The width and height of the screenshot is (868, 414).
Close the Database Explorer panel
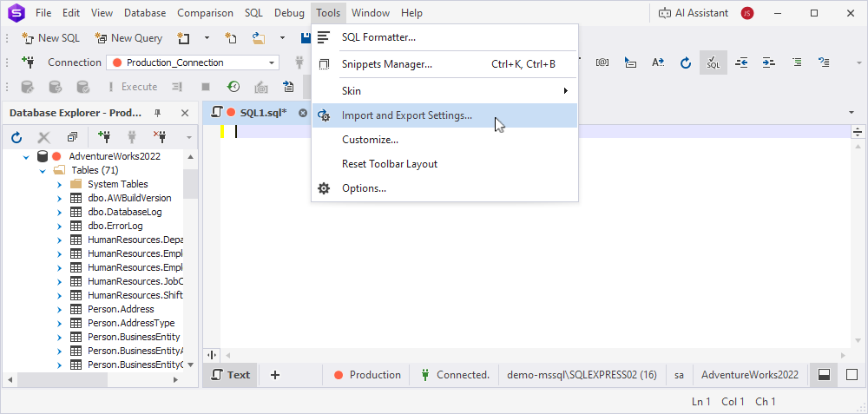tap(186, 113)
